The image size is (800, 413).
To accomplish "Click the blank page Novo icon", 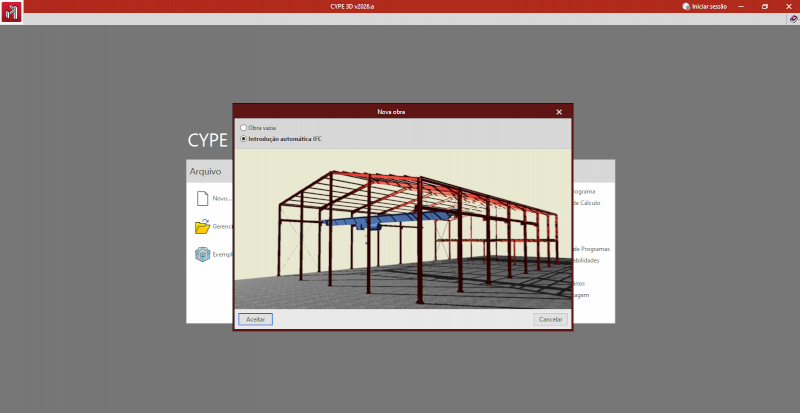I will [203, 198].
